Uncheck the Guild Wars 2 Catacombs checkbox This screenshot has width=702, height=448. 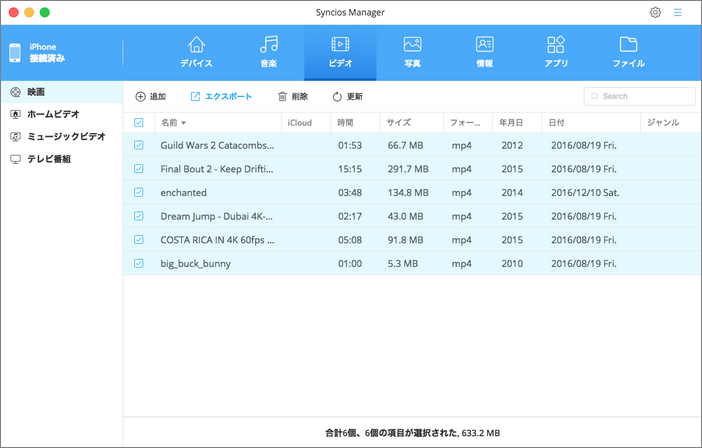click(x=139, y=145)
